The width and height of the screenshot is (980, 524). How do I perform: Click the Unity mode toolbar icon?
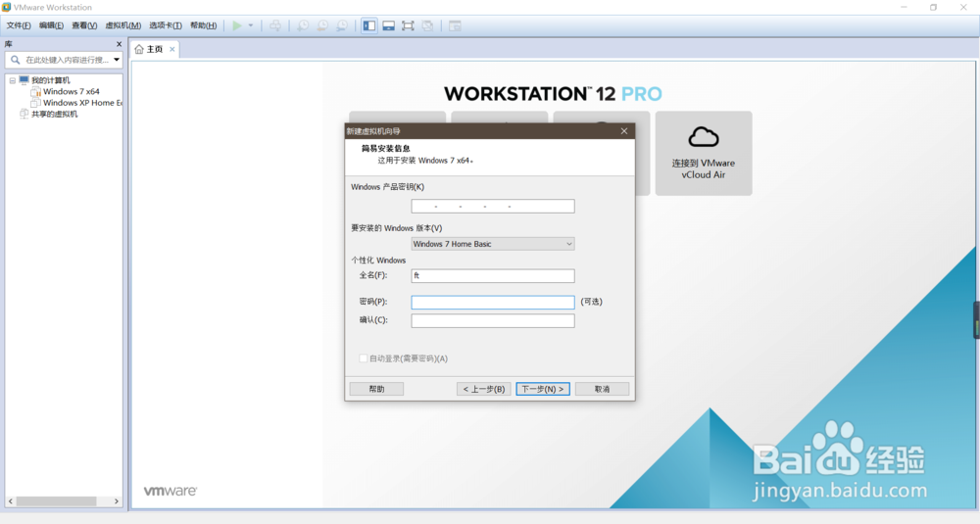click(x=427, y=25)
